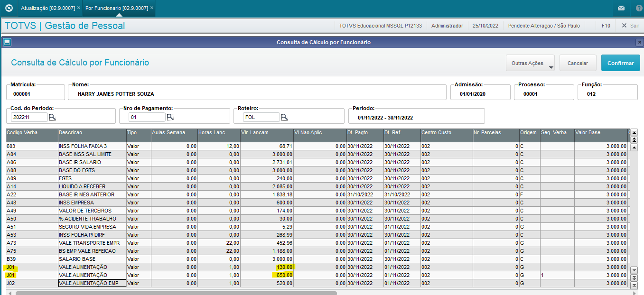Open lookup for Cod. do Periodo
The height and width of the screenshot is (295, 644).
[53, 117]
